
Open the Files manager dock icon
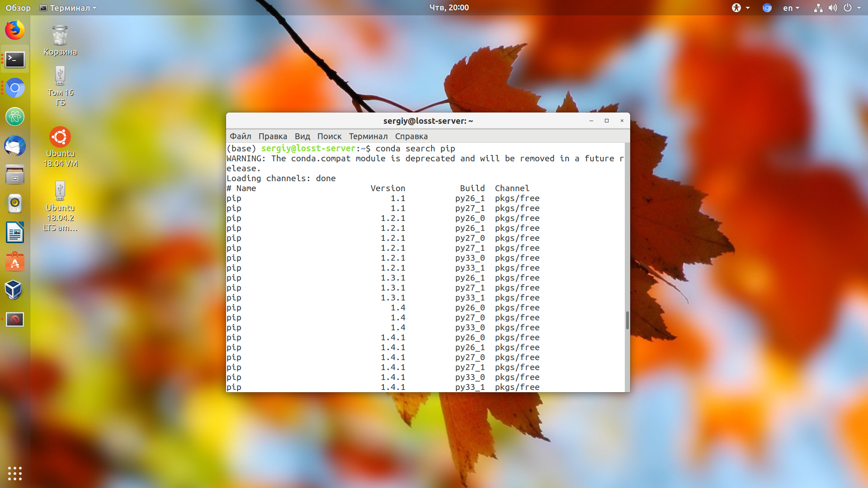tap(15, 175)
